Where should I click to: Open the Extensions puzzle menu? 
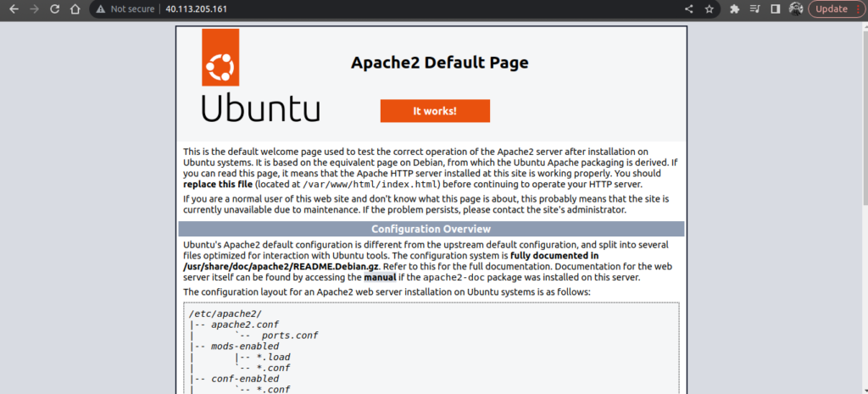[x=735, y=9]
